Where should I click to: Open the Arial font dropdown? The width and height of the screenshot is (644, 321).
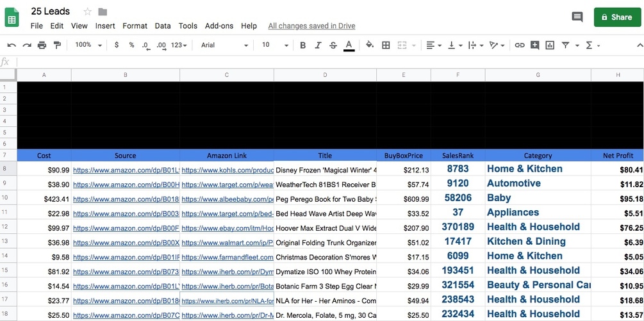tap(224, 45)
